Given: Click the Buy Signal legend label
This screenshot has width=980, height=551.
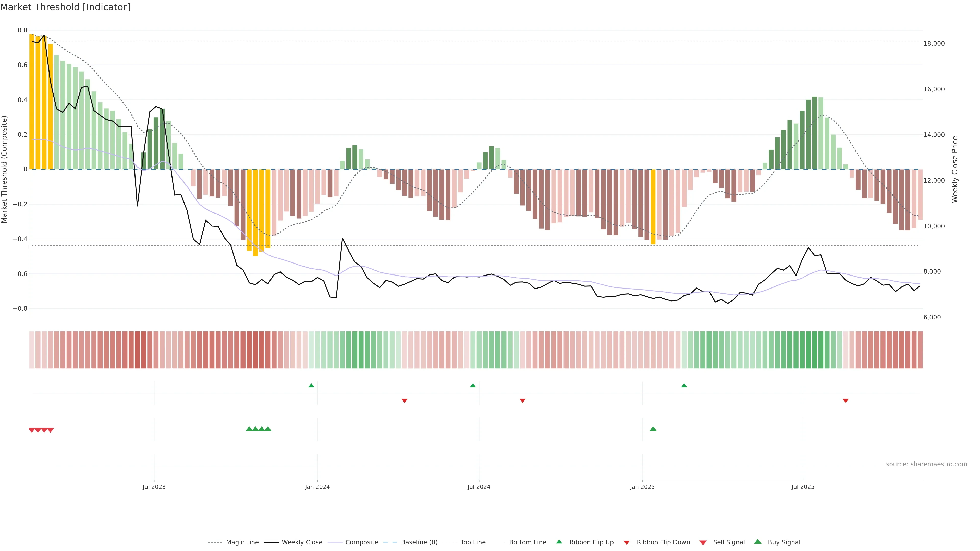Looking at the screenshot, I should click(x=784, y=542).
